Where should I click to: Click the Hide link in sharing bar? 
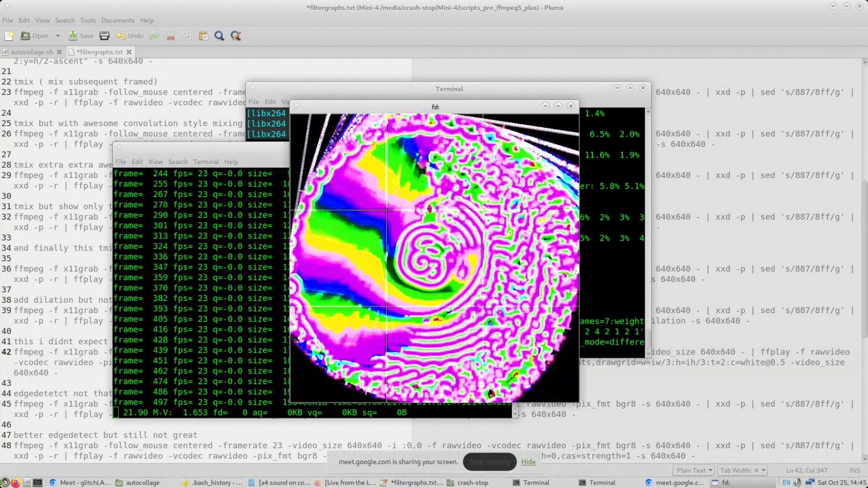point(528,462)
